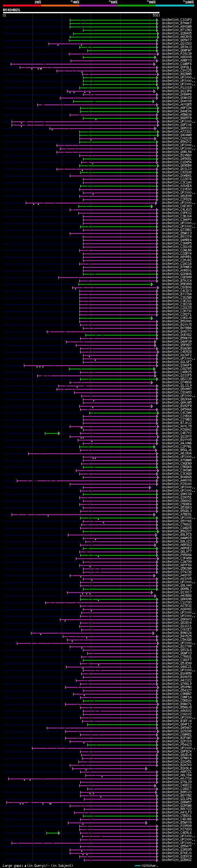Select the AV434821 query label
Viewport: 197px width, 868px height.
11,10
